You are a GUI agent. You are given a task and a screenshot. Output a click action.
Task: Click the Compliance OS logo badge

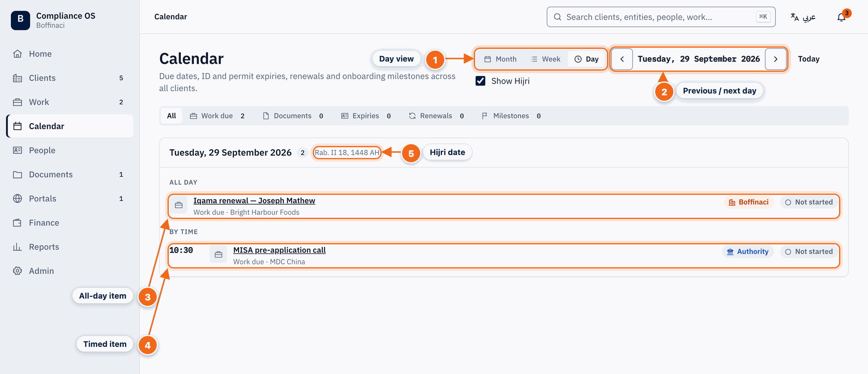click(20, 20)
